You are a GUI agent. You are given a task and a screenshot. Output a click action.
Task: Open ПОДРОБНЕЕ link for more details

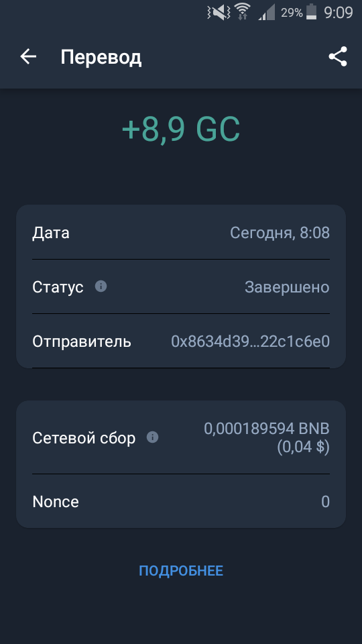point(181,570)
